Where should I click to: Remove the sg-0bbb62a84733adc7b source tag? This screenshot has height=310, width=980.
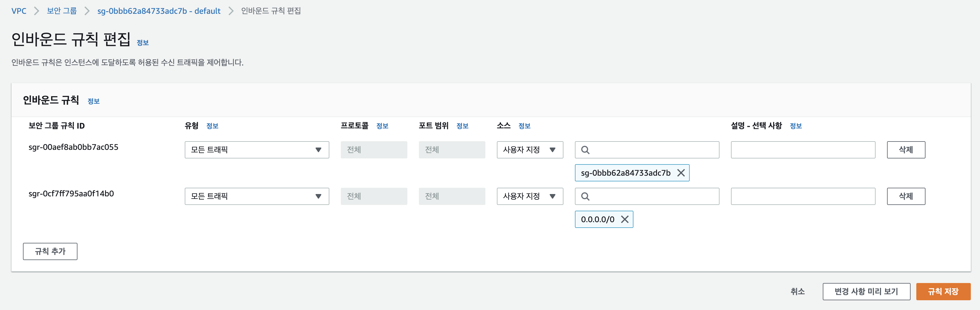681,173
